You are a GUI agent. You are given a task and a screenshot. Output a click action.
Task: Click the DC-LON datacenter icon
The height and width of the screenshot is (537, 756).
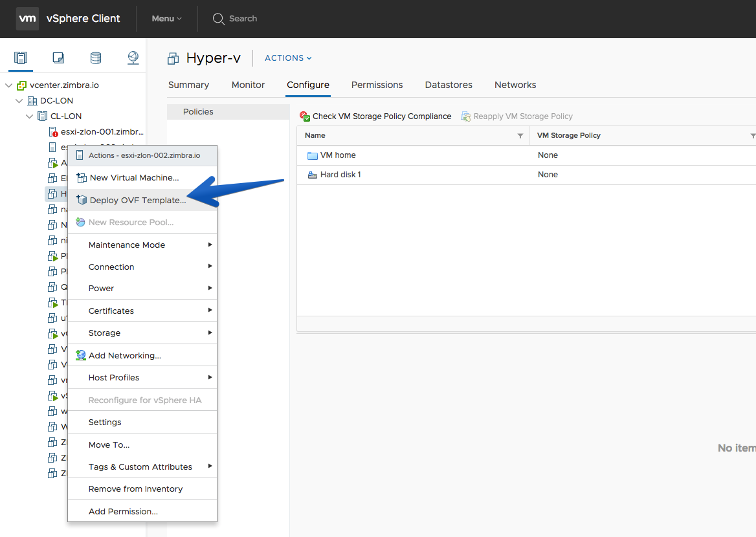point(32,101)
